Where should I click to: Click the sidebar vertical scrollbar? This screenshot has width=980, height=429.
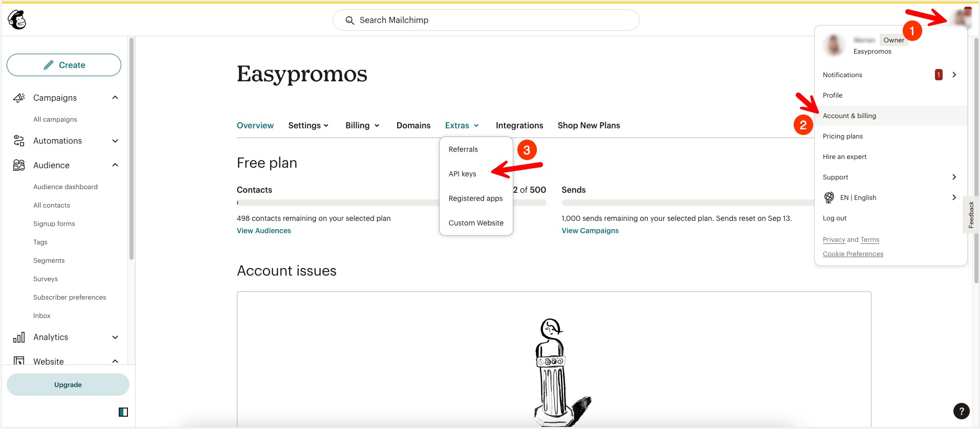point(132,148)
